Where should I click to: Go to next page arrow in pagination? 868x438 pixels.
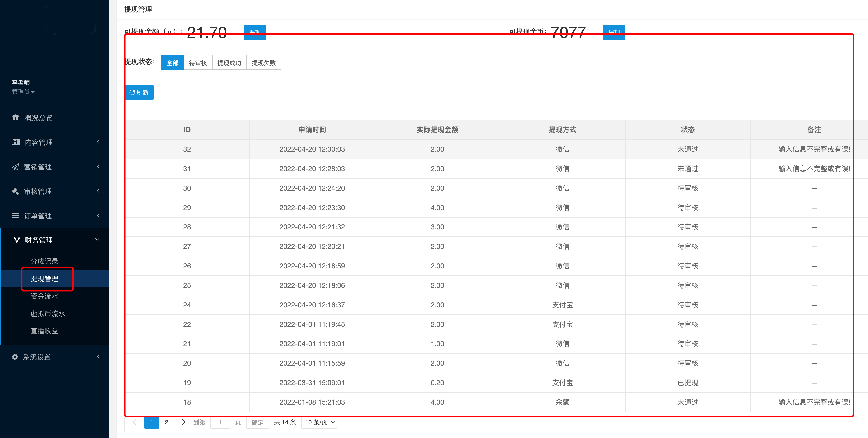[183, 422]
